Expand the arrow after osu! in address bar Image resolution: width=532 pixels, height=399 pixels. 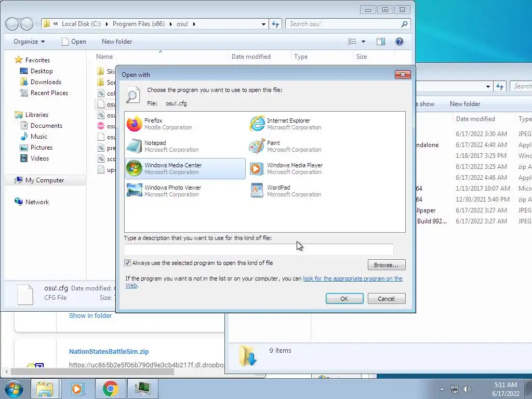(194, 24)
